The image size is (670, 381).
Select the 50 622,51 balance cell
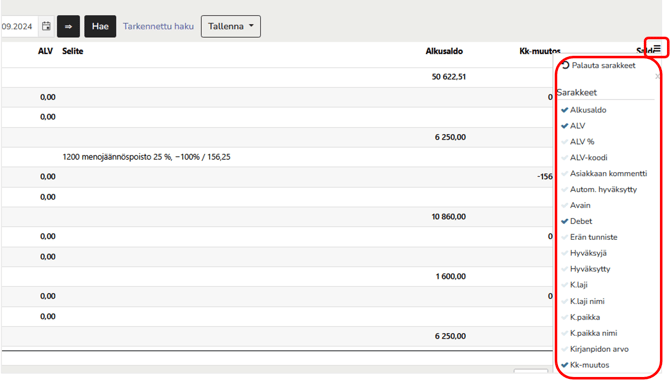[x=449, y=77]
